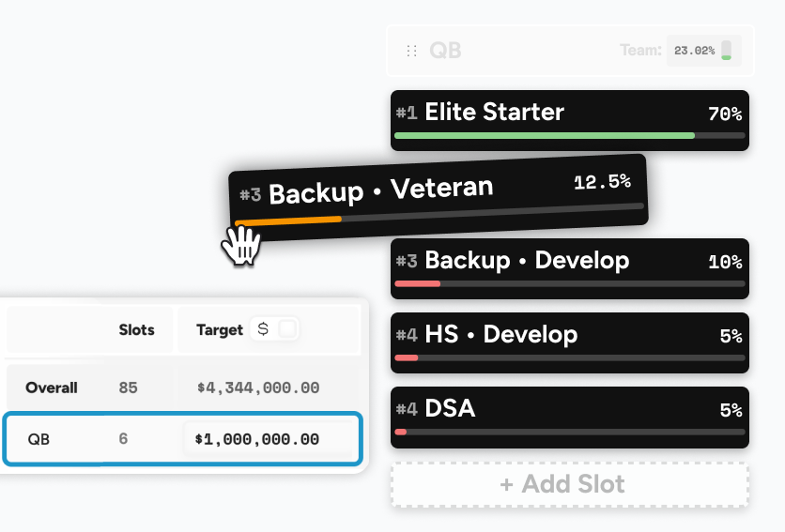Click the Target column header label
785x532 pixels.
219,330
